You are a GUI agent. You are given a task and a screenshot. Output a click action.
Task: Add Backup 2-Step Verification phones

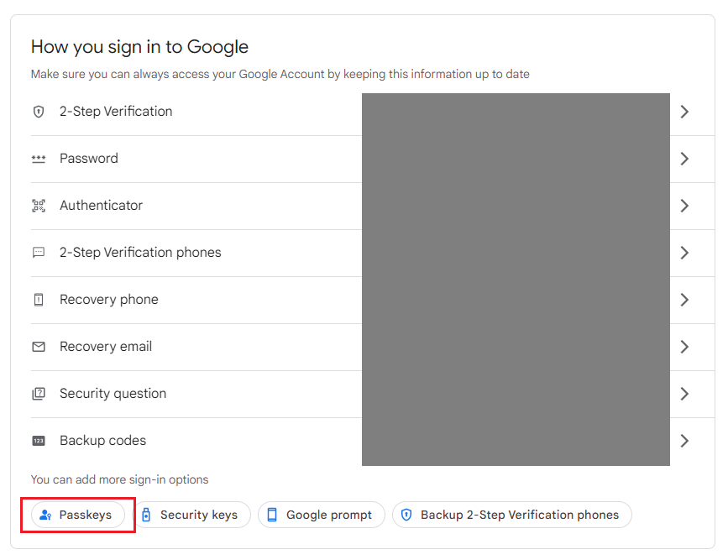pos(511,515)
